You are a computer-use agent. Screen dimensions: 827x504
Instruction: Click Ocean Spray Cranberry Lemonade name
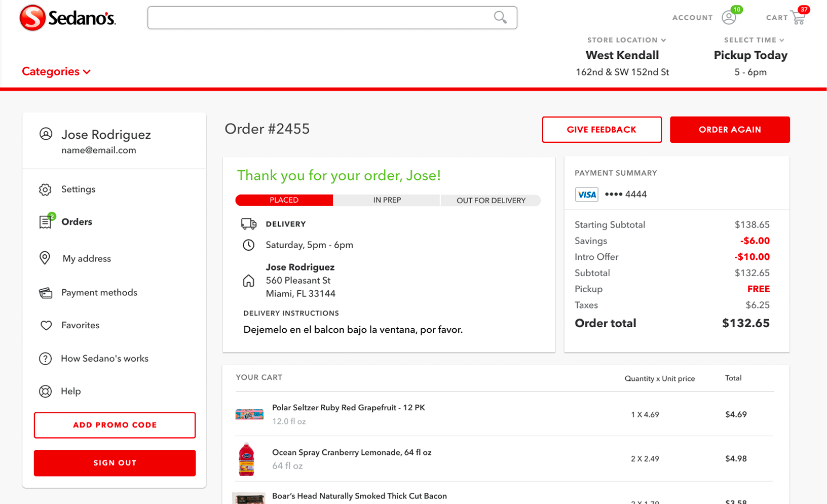(x=352, y=452)
